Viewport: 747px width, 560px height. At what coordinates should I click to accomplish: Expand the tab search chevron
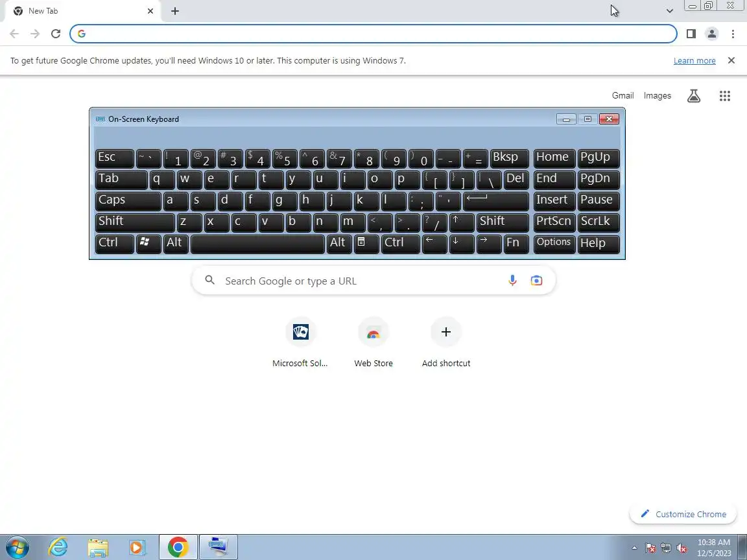669,11
